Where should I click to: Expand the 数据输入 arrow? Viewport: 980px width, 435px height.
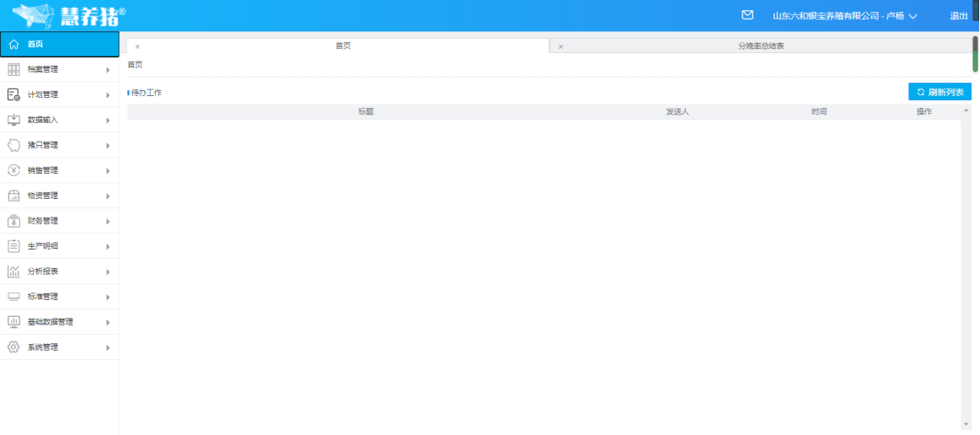click(108, 121)
